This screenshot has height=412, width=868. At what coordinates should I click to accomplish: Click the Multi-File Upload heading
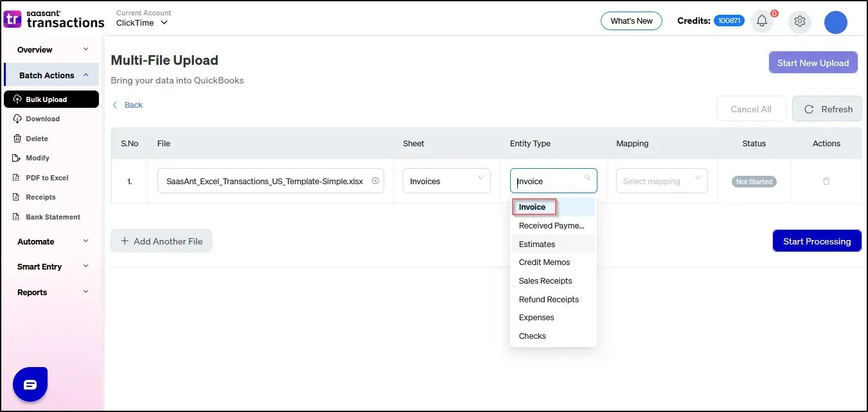click(164, 60)
